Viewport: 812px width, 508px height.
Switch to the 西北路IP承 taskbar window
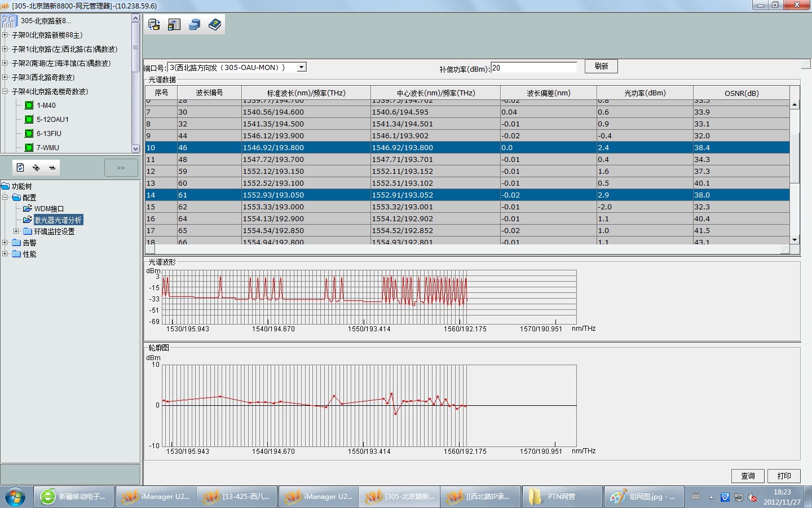pyautogui.click(x=481, y=497)
